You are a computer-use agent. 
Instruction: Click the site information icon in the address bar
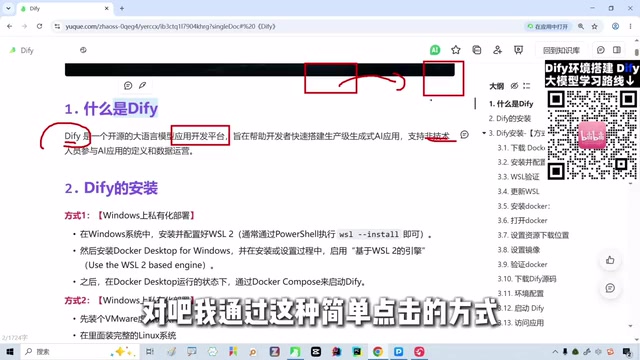tap(57, 26)
